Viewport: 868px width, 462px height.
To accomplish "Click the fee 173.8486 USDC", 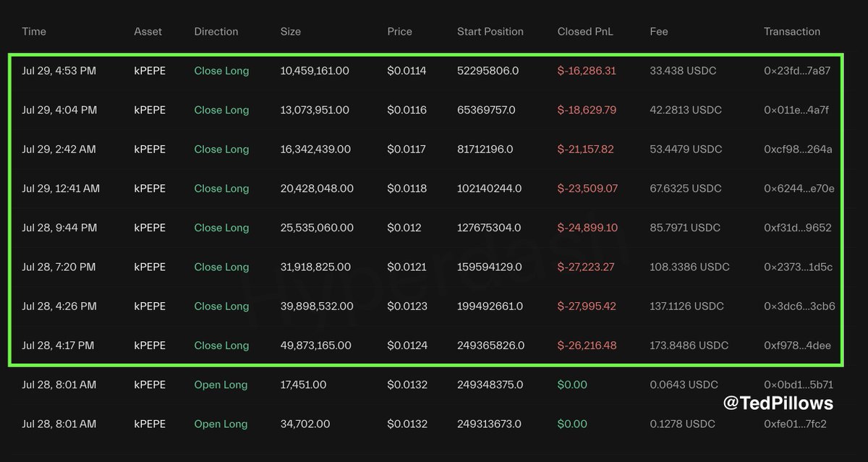I will (689, 345).
